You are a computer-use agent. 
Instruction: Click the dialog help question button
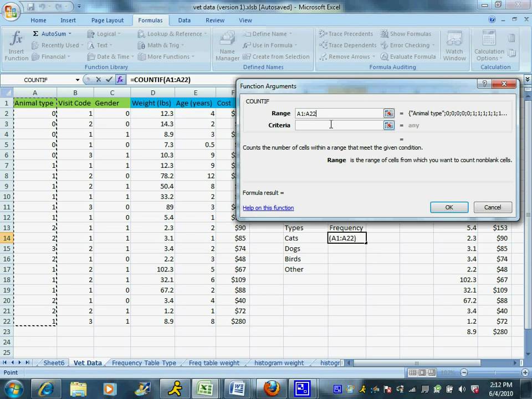(484, 84)
